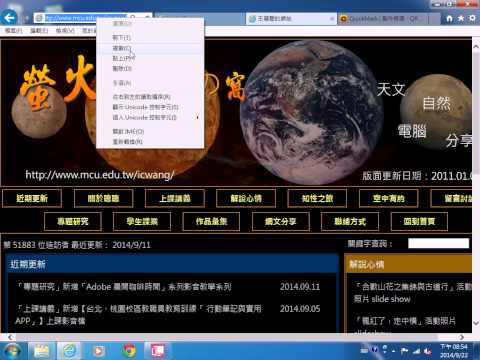Choose Show Unicode control characters entry
480x360 pixels.
pyautogui.click(x=150, y=107)
